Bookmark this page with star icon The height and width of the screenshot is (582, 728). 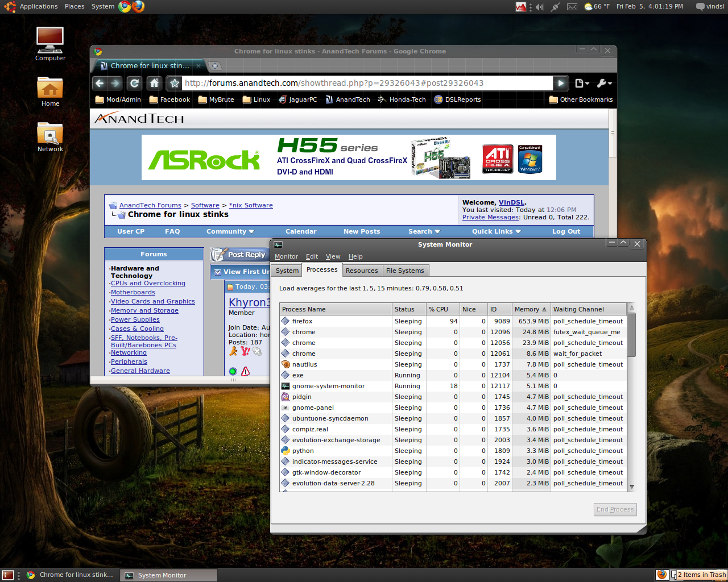point(175,83)
